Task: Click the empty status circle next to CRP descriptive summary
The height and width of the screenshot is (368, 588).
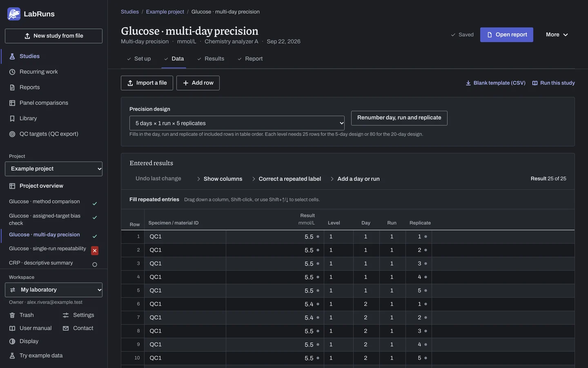Action: pos(95,265)
